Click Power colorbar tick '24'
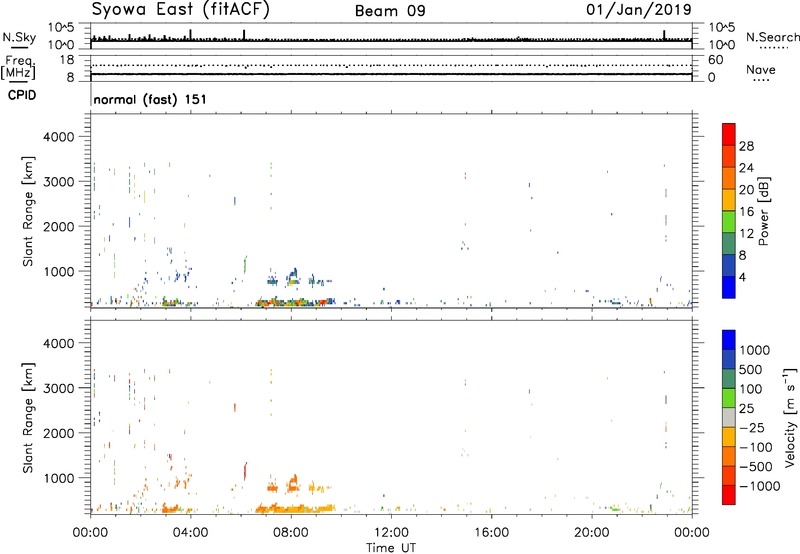The width and height of the screenshot is (800, 554). pos(746,168)
